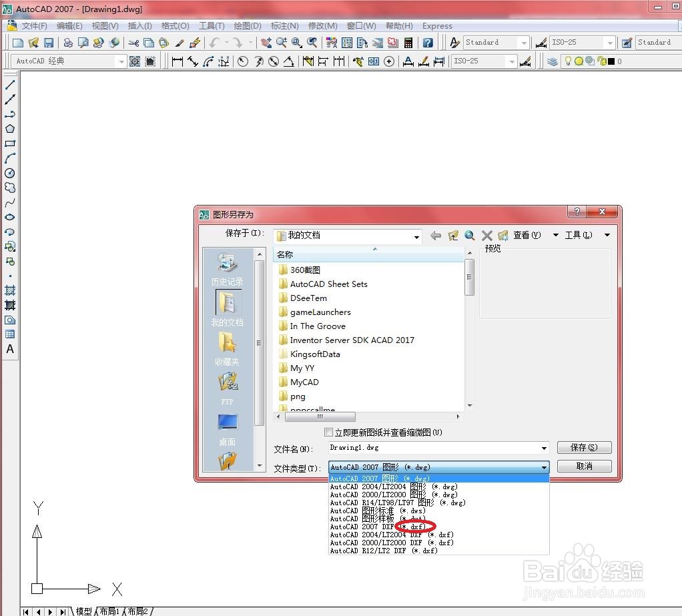Open the top-row ISO-25 dimension style dropdown

610,43
